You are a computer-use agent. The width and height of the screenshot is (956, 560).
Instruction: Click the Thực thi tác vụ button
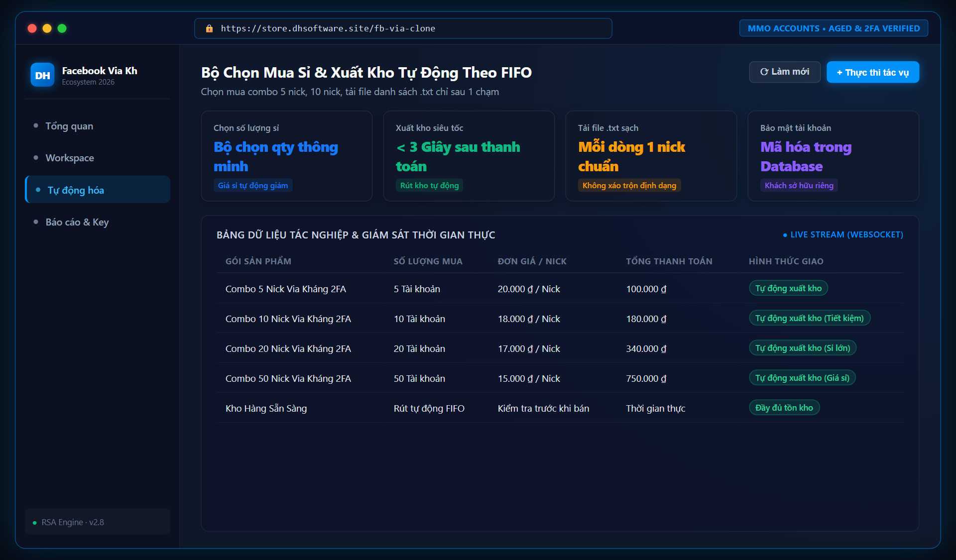[872, 72]
